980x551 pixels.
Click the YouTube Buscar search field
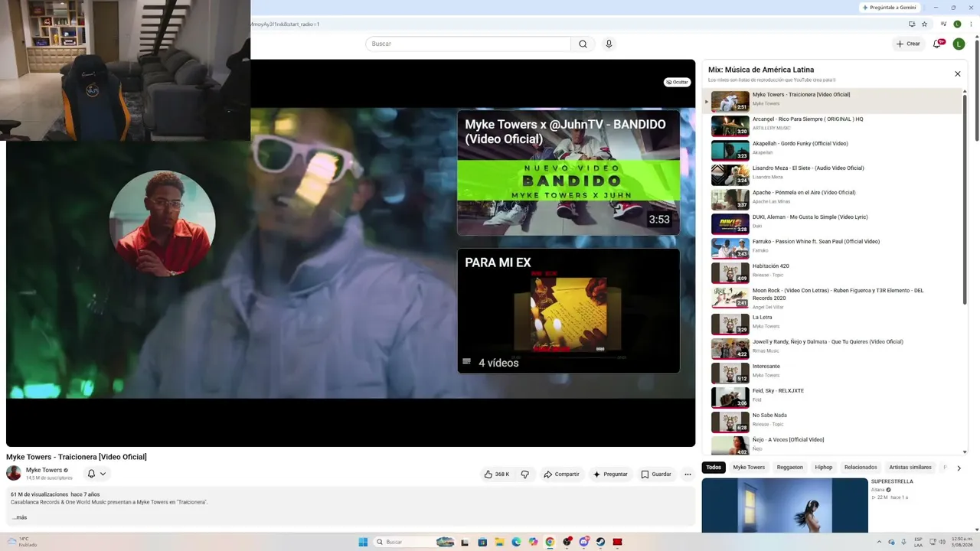click(x=468, y=44)
